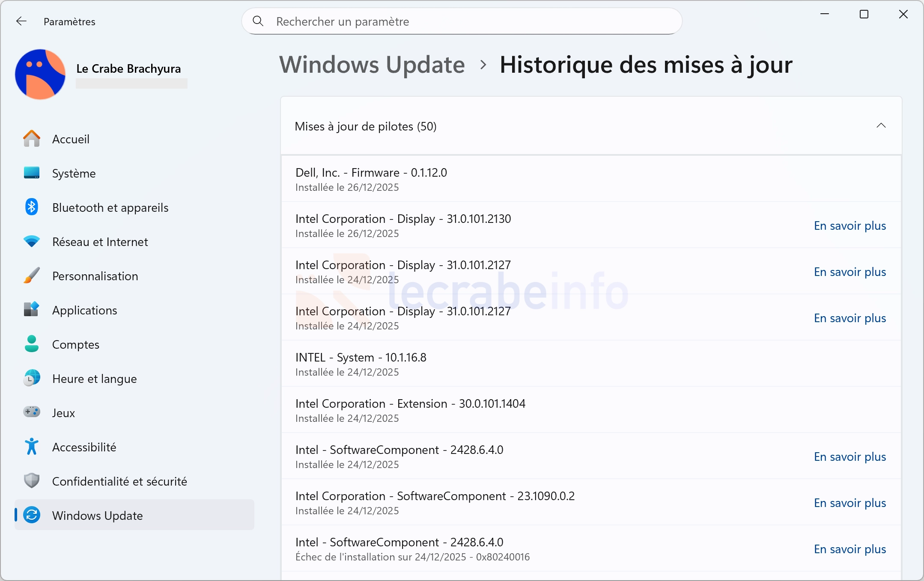Click En savoir plus for failed 0x80240016 update
924x581 pixels.
tap(849, 549)
